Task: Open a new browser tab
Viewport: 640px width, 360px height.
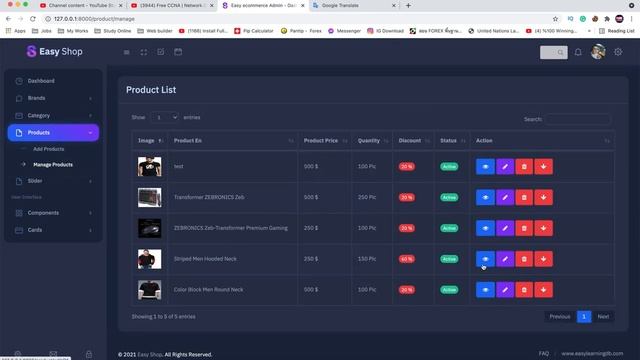Action: click(408, 6)
